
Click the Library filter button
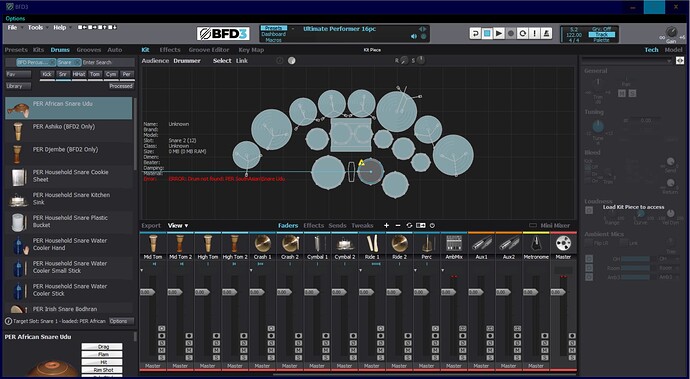tap(18, 86)
